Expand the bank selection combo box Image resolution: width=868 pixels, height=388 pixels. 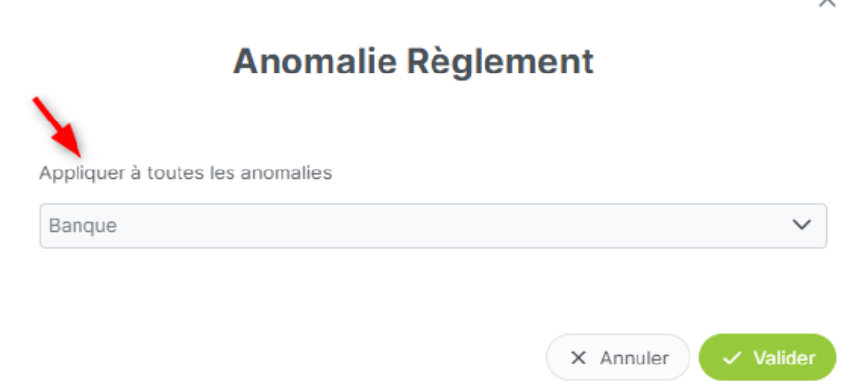[x=434, y=225]
